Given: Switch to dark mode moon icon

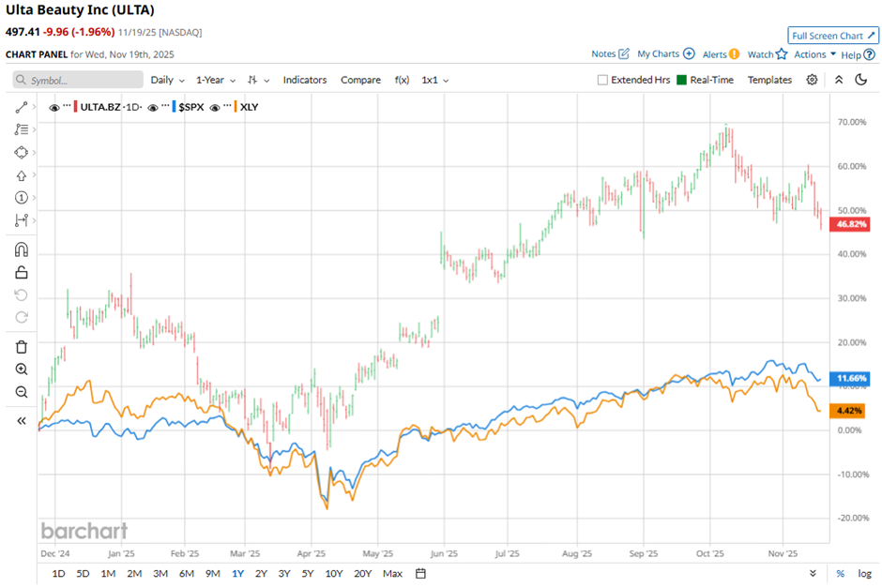Looking at the screenshot, I should [861, 80].
